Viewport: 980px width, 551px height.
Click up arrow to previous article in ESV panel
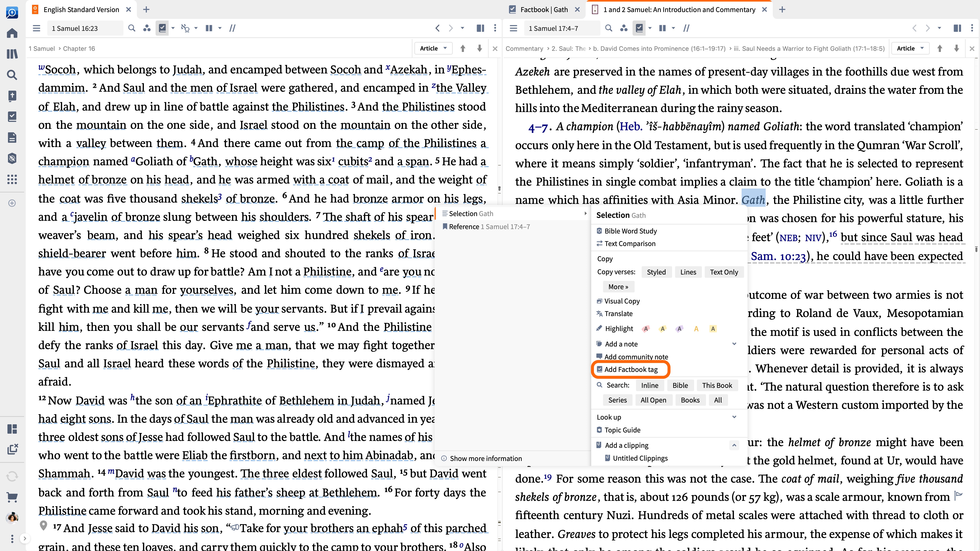coord(463,48)
